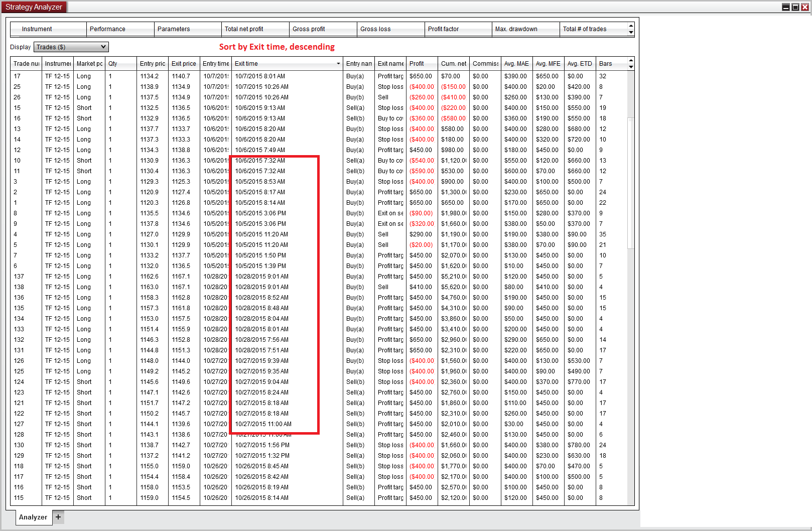Image resolution: width=812 pixels, height=531 pixels.
Task: Sort by the Gross loss header
Action: [391, 29]
